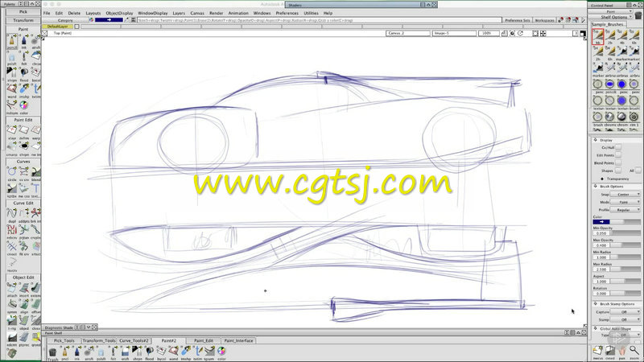Open the color tool in Palette Paint section
The image size is (644, 362).
[24, 107]
